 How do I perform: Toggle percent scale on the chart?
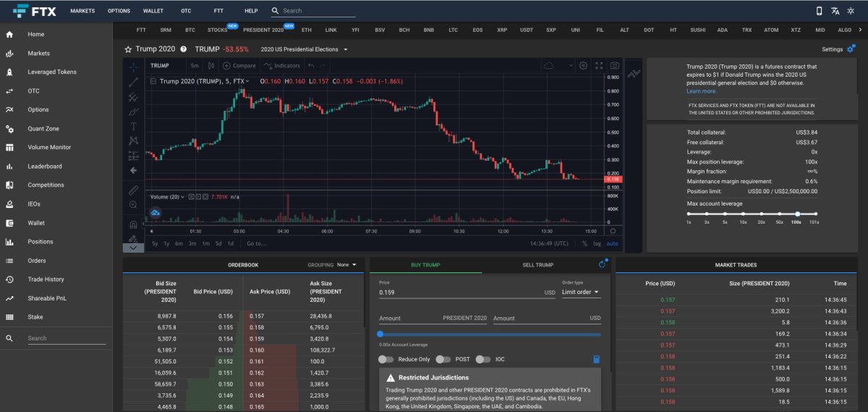click(x=584, y=243)
